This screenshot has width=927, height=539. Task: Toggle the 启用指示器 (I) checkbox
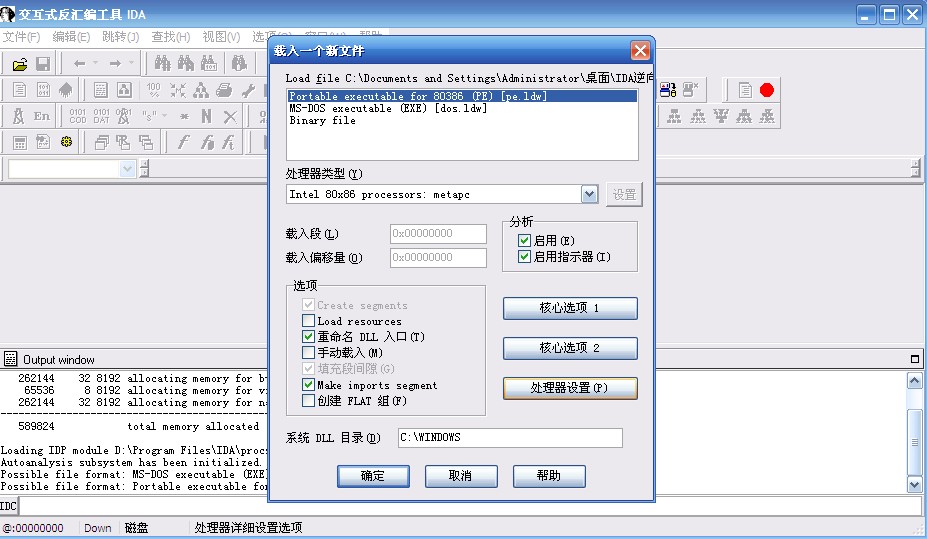pyautogui.click(x=524, y=256)
